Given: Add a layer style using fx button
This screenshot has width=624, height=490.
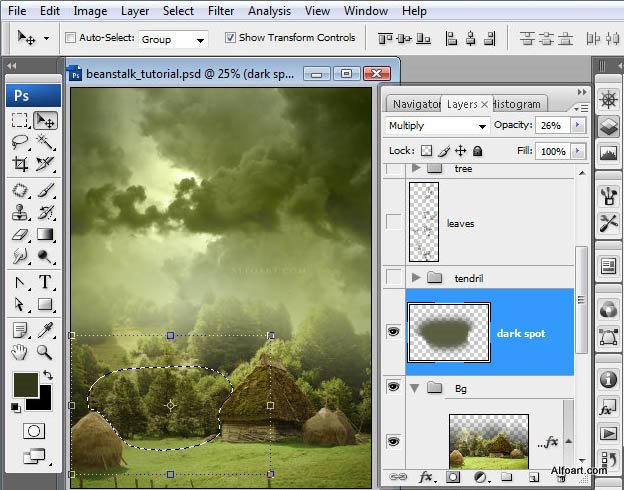Looking at the screenshot, I should [426, 476].
